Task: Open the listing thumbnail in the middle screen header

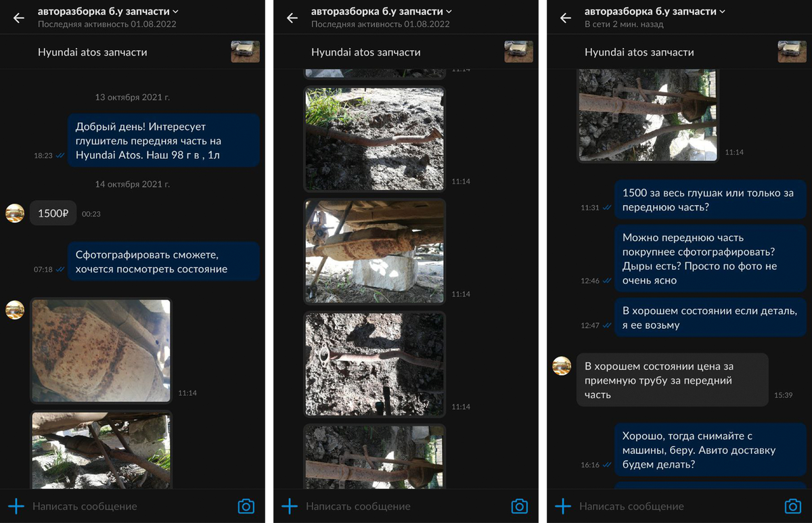Action: coord(518,51)
